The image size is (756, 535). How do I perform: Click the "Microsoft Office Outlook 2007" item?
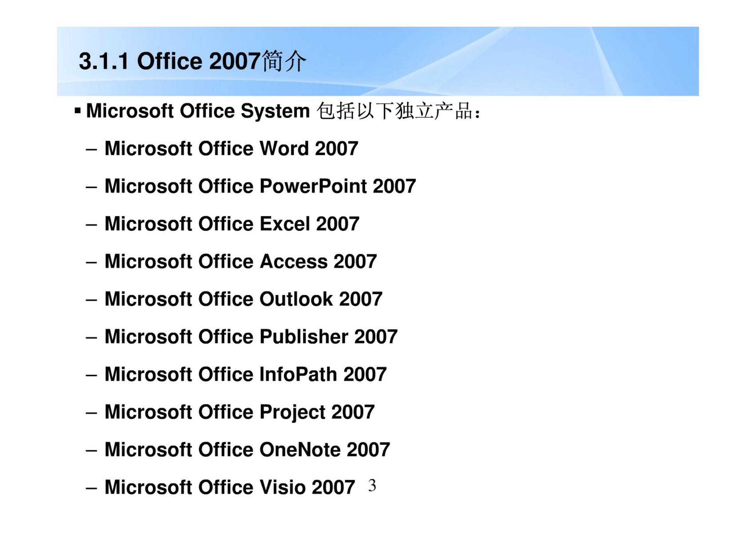[243, 299]
